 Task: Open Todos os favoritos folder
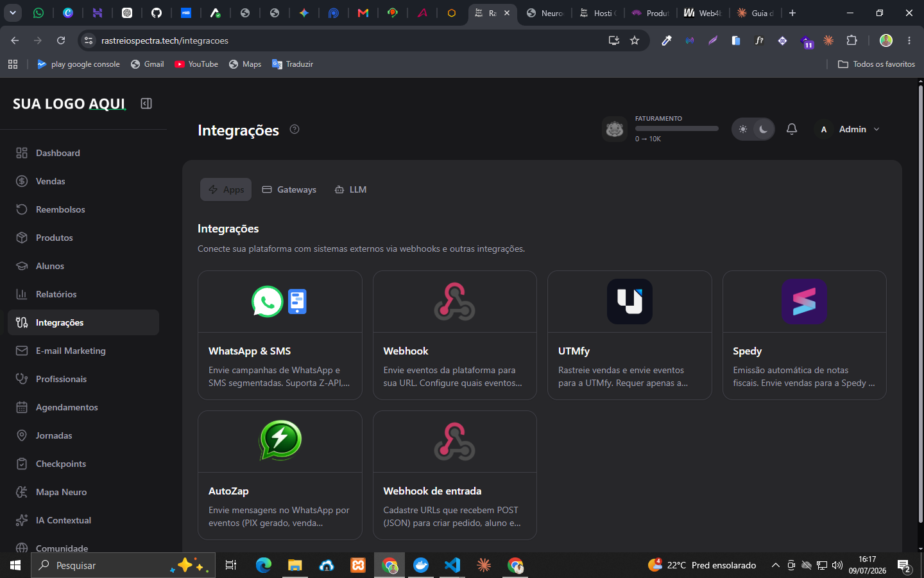(877, 64)
